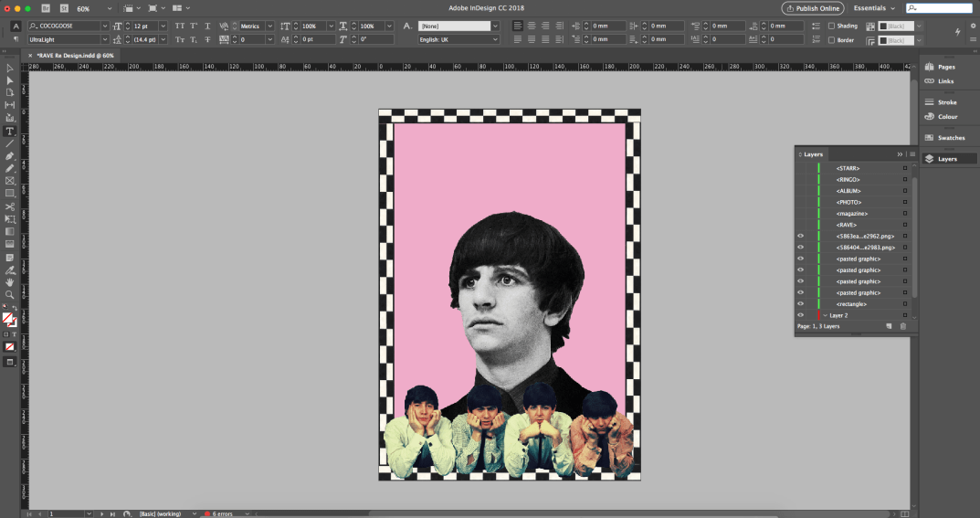This screenshot has width=980, height=518.
Task: Open the Stroke panel
Action: point(941,101)
